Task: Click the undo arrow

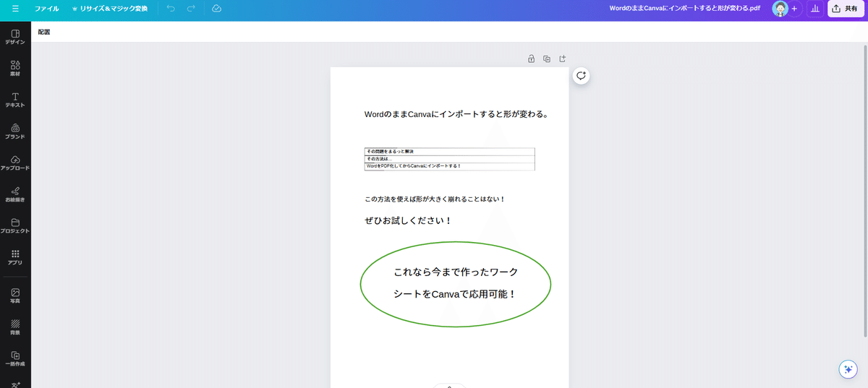Action: pyautogui.click(x=171, y=9)
